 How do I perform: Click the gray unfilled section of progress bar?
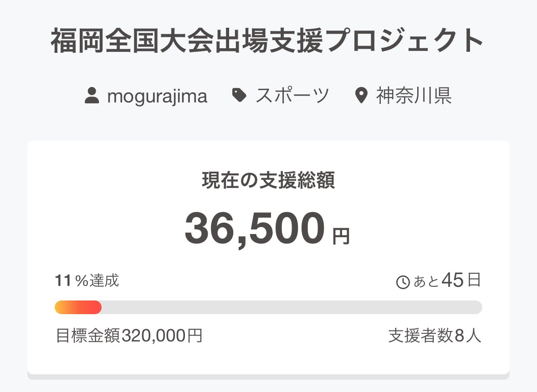click(x=292, y=307)
